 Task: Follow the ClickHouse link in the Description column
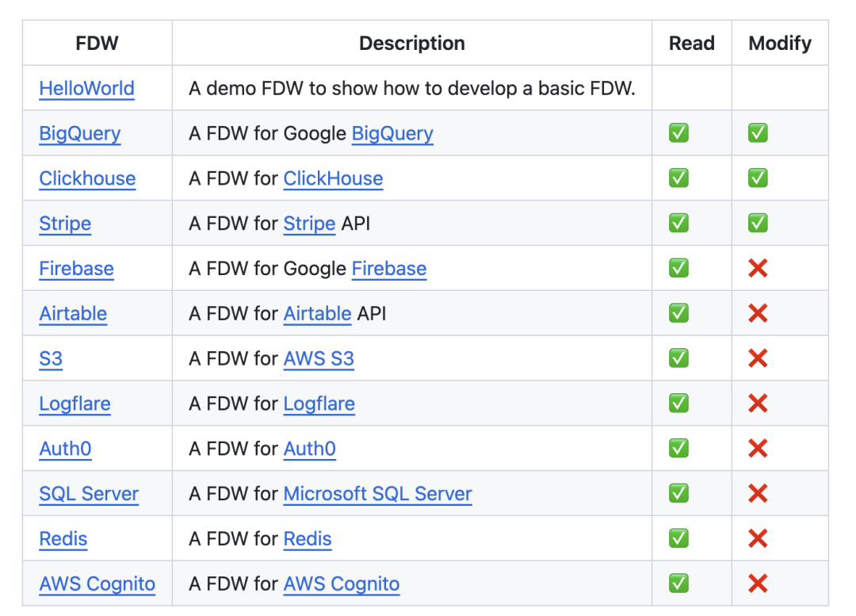coord(333,178)
